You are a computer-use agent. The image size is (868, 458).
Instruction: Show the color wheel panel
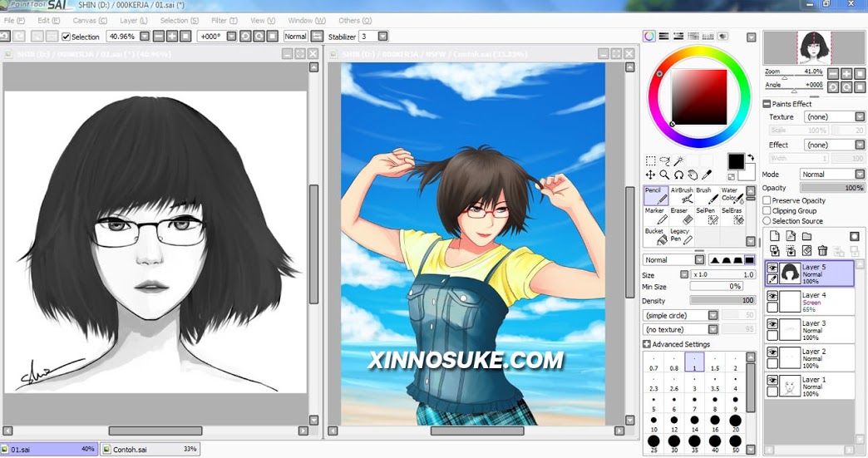649,37
